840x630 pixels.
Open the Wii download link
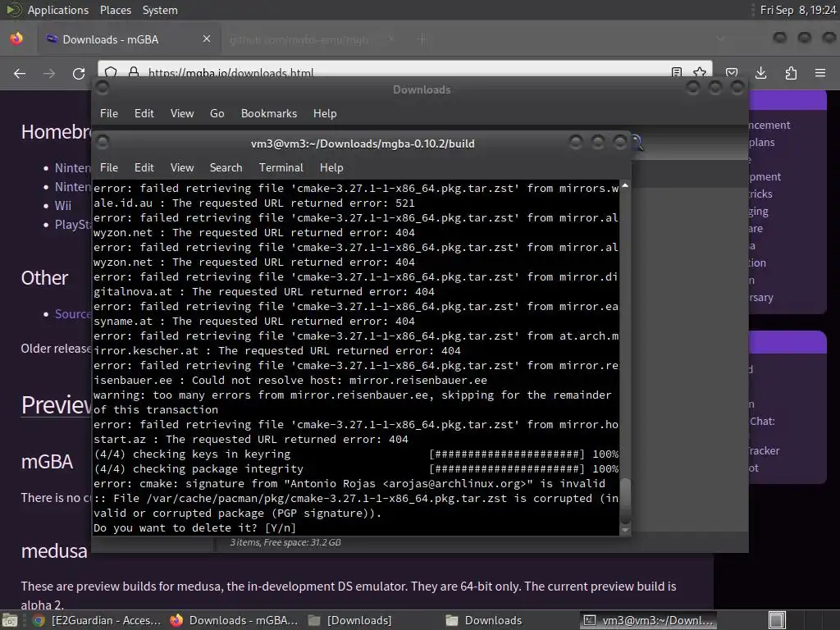(62, 206)
